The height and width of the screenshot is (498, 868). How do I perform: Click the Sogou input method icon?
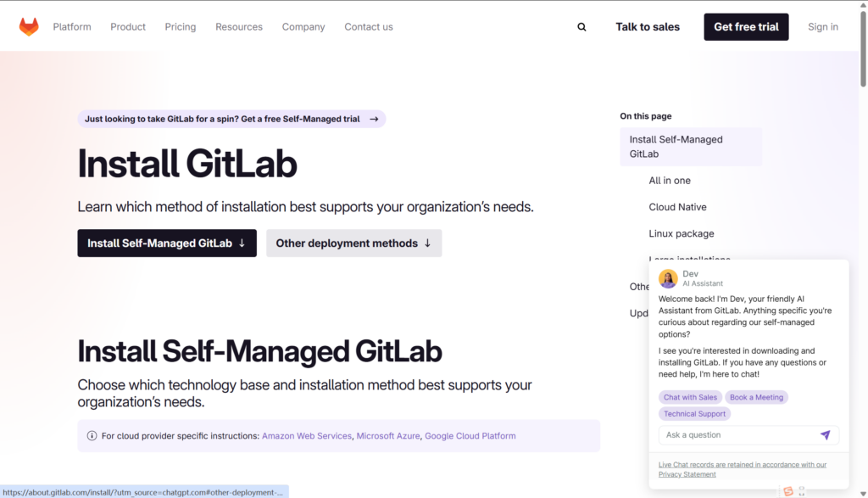788,491
